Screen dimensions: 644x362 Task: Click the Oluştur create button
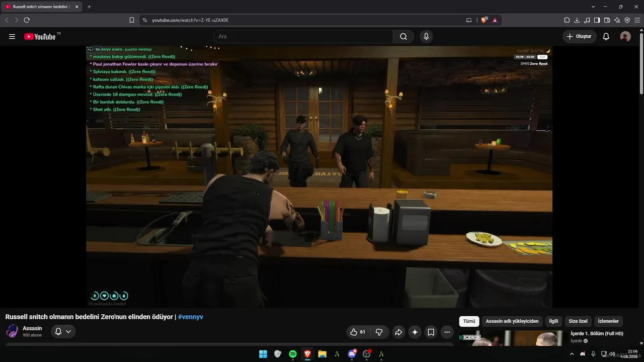tap(580, 37)
